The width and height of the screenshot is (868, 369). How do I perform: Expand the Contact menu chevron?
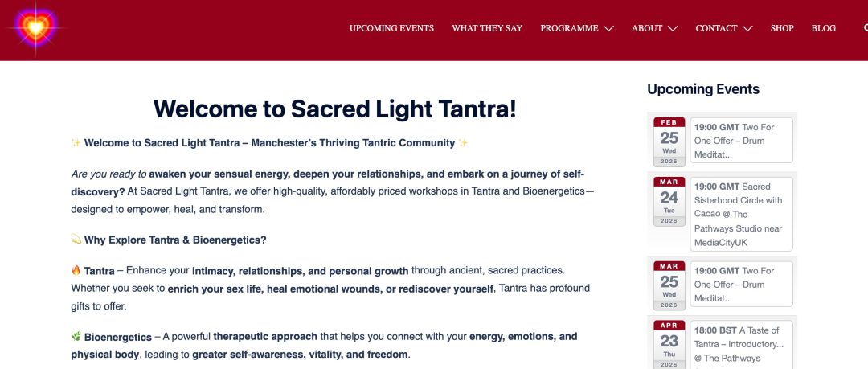(747, 28)
